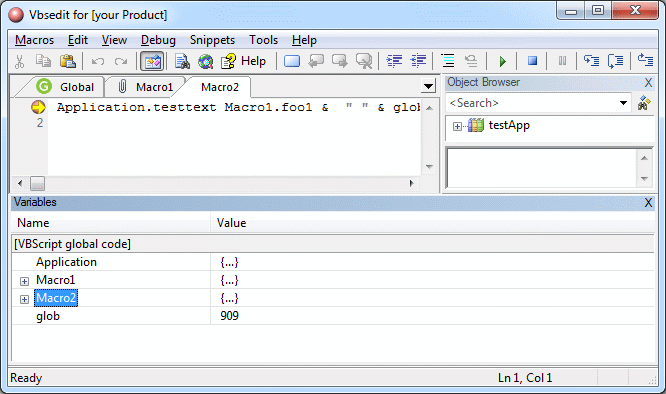The image size is (666, 394).
Task: Open the Object Browser search dropdown arrow
Action: (x=623, y=103)
